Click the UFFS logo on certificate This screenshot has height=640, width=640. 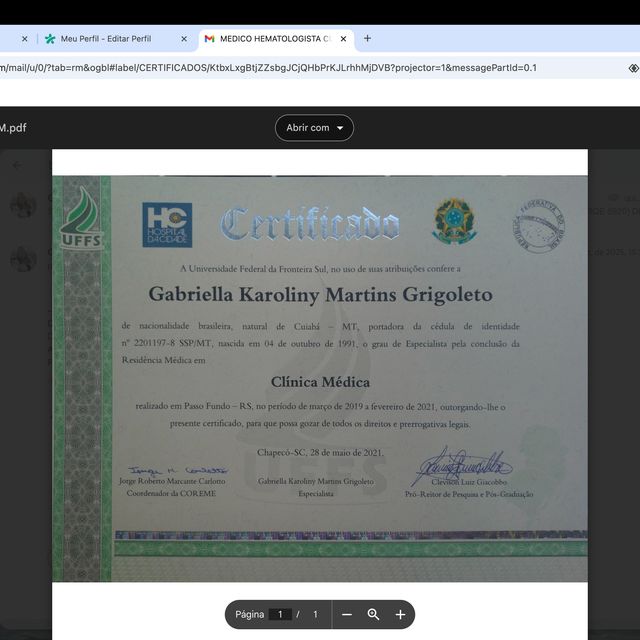pos(82,218)
